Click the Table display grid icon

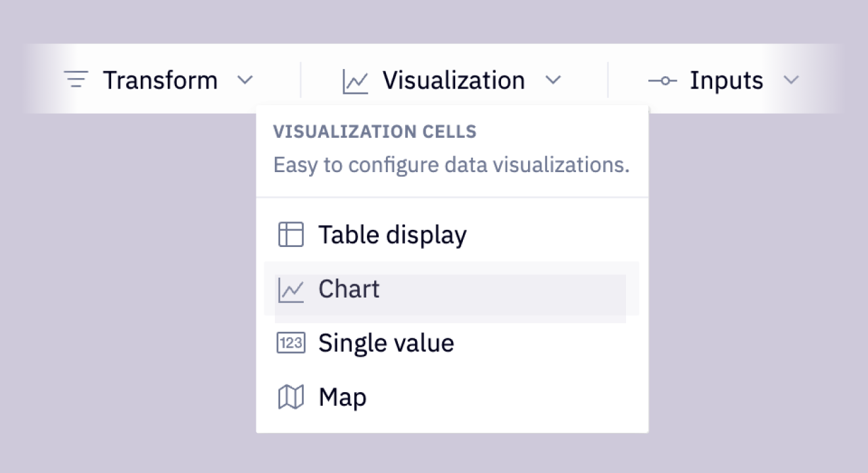point(291,235)
